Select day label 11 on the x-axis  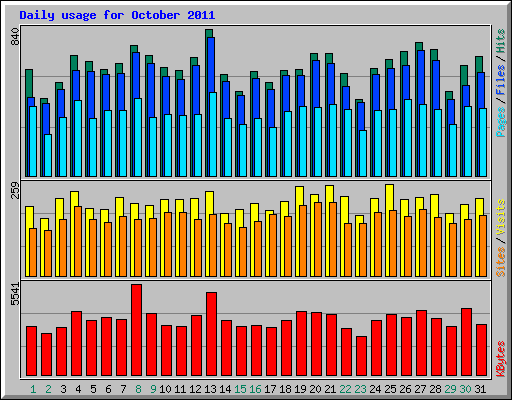click(x=180, y=389)
